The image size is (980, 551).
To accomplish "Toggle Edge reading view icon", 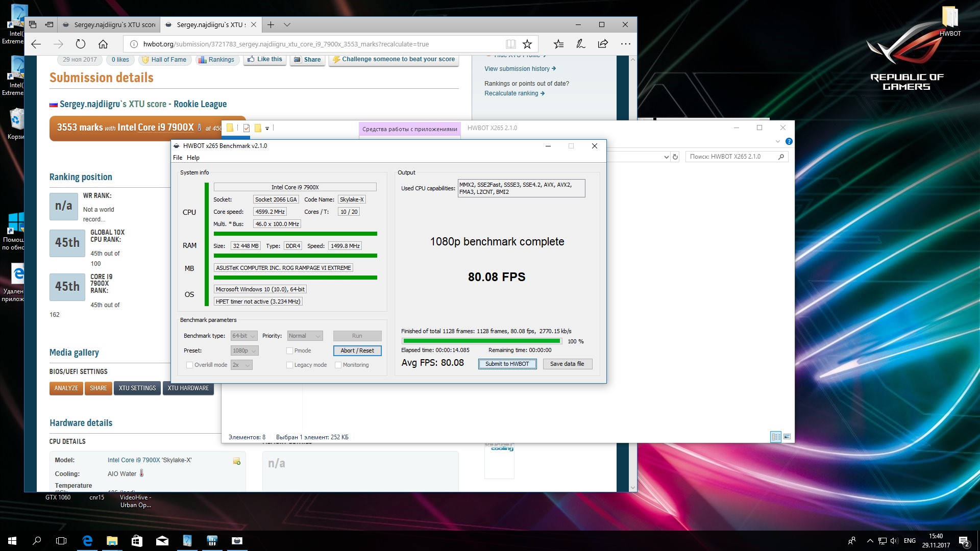I will pos(510,44).
